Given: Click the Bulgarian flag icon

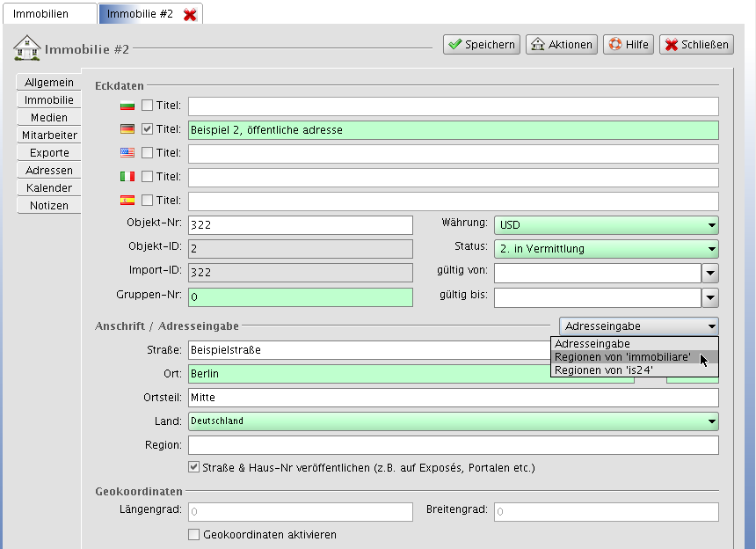Looking at the screenshot, I should click(x=127, y=106).
